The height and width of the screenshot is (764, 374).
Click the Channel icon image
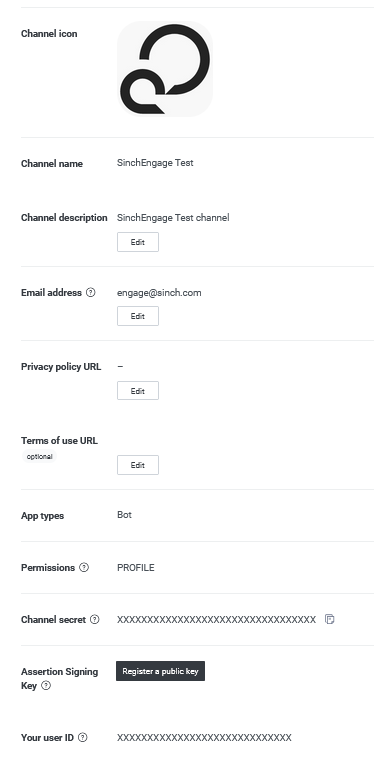tap(165, 69)
